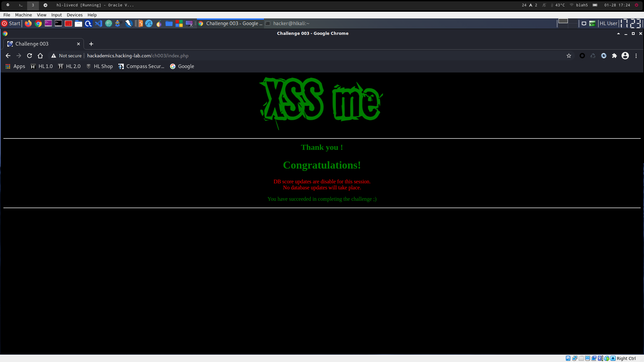Go back to previous page

pyautogui.click(x=8, y=56)
